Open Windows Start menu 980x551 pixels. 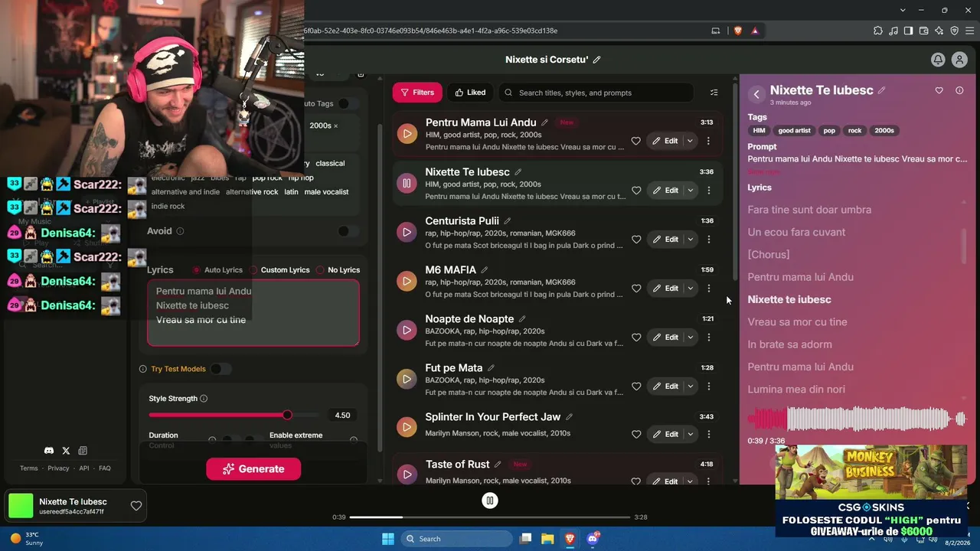pos(388,539)
